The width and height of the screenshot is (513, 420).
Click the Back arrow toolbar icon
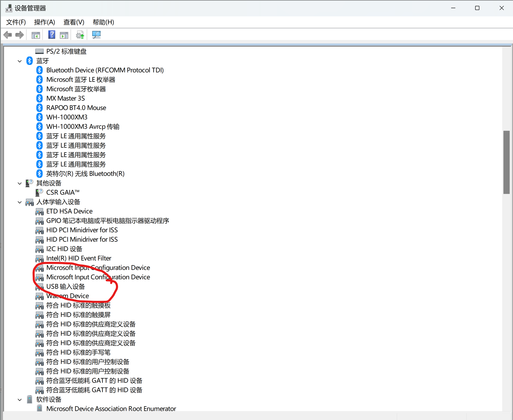coord(8,35)
